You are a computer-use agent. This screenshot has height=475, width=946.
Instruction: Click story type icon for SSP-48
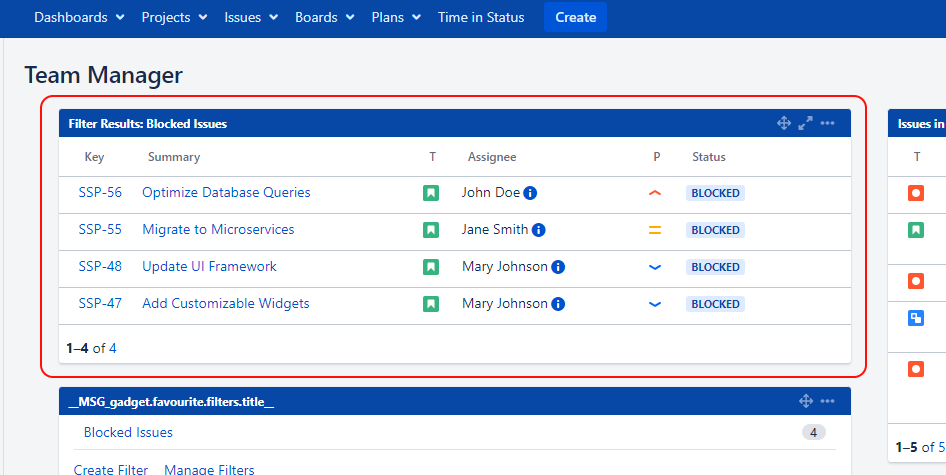pyautogui.click(x=431, y=267)
